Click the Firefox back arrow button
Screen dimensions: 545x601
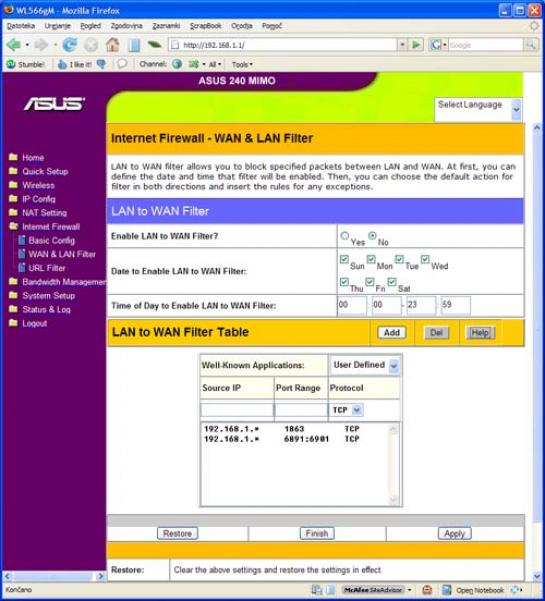coord(14,45)
